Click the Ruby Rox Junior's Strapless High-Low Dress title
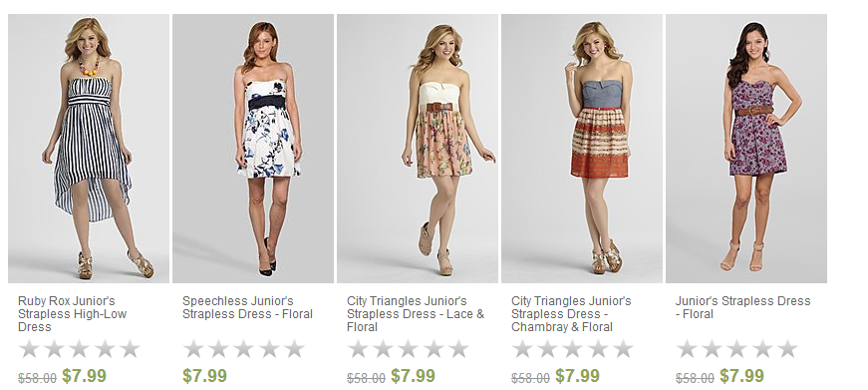 tap(73, 314)
